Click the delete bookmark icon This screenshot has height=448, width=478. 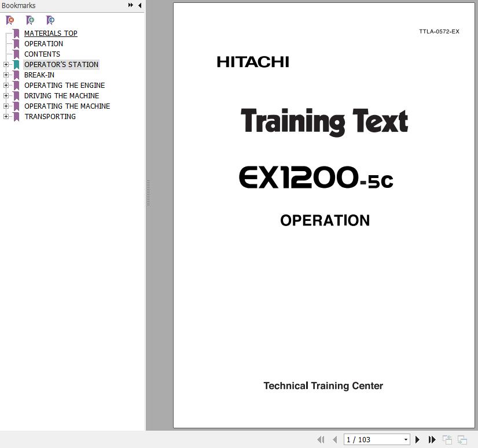(10, 20)
